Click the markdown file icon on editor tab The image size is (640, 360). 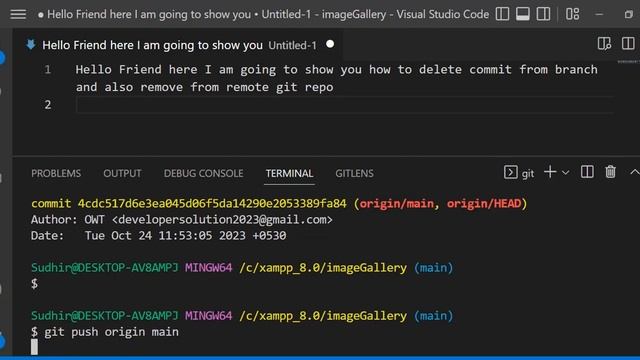click(31, 44)
